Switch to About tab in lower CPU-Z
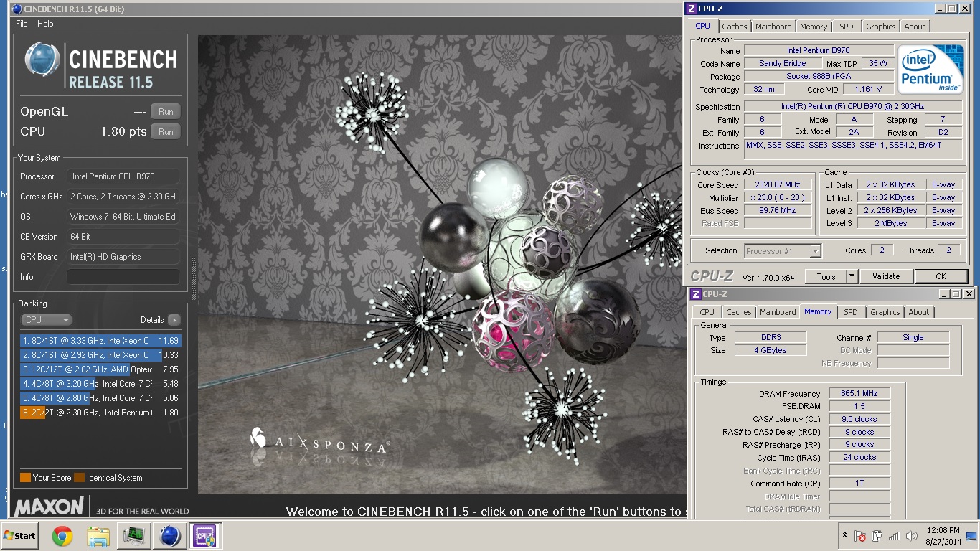Screen dimensions: 980x551 tap(918, 312)
